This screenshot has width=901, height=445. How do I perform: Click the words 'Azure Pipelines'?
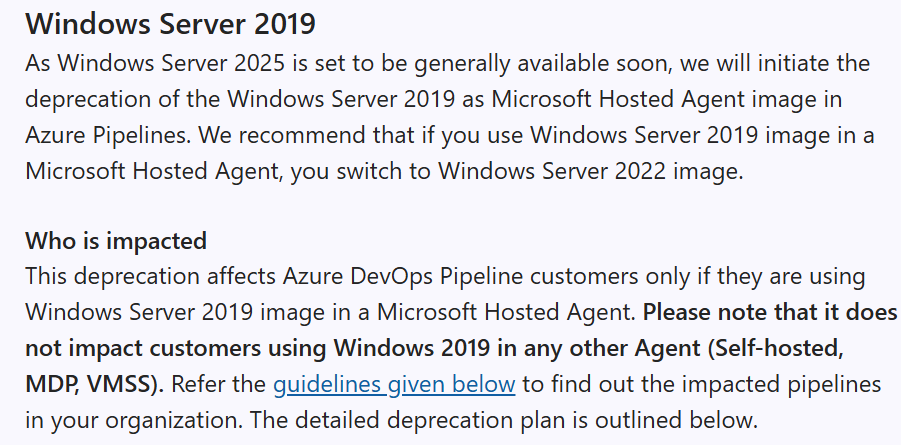pyautogui.click(x=109, y=136)
